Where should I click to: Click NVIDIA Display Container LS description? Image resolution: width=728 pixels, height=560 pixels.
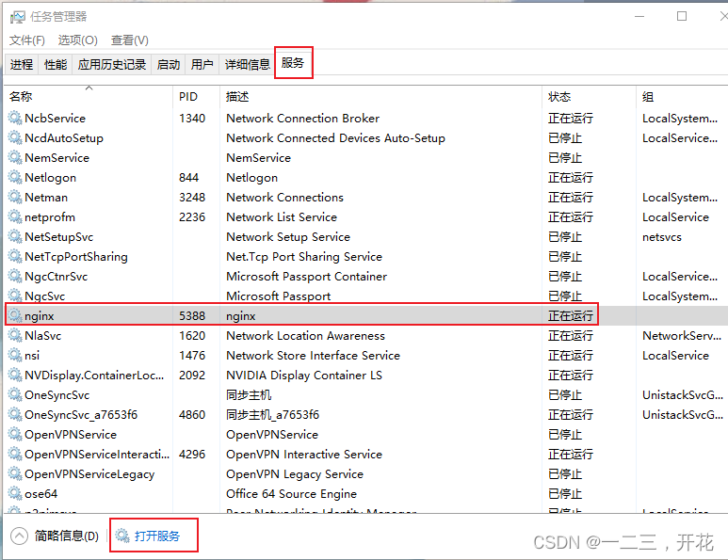(304, 375)
